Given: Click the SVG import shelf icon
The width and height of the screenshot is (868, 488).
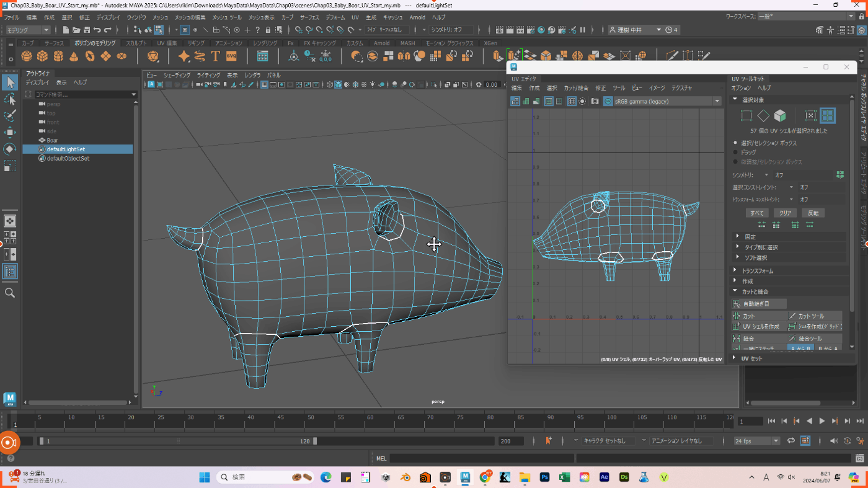Looking at the screenshot, I should pos(232,56).
